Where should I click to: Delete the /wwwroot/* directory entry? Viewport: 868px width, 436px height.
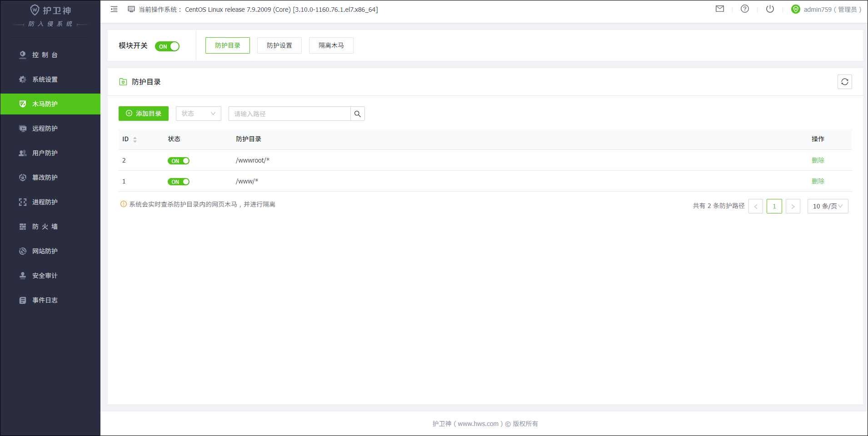click(x=818, y=160)
